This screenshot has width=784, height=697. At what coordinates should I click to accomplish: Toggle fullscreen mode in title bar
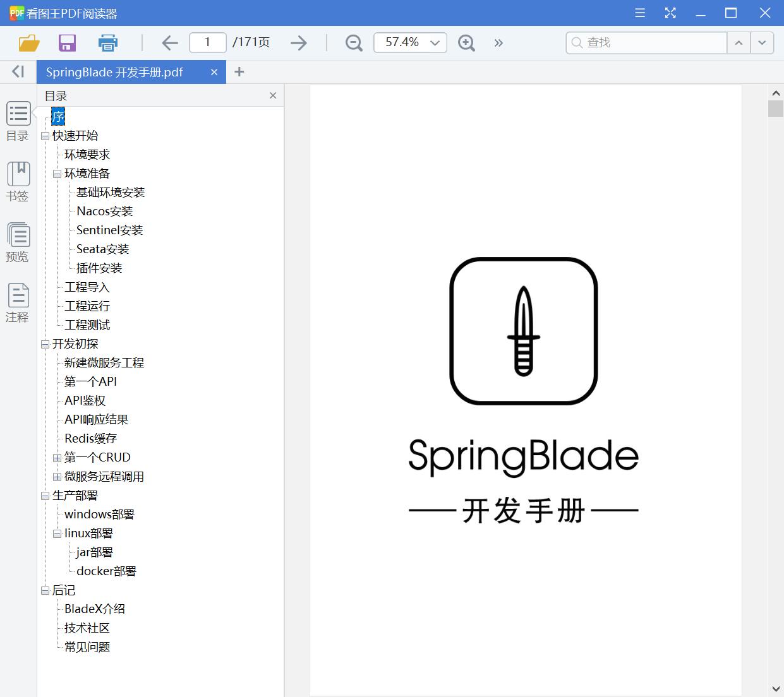[670, 13]
